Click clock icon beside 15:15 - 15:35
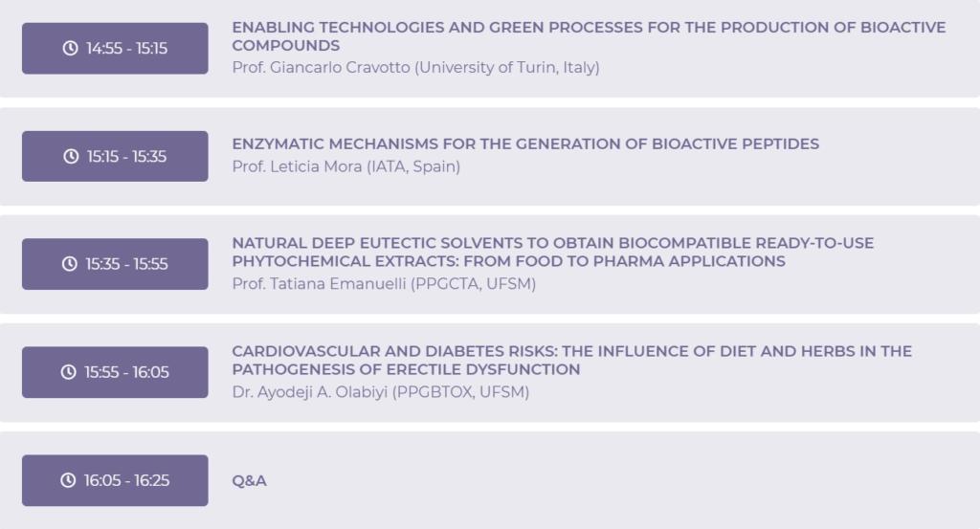Screen dimensions: 980x529 tap(71, 156)
